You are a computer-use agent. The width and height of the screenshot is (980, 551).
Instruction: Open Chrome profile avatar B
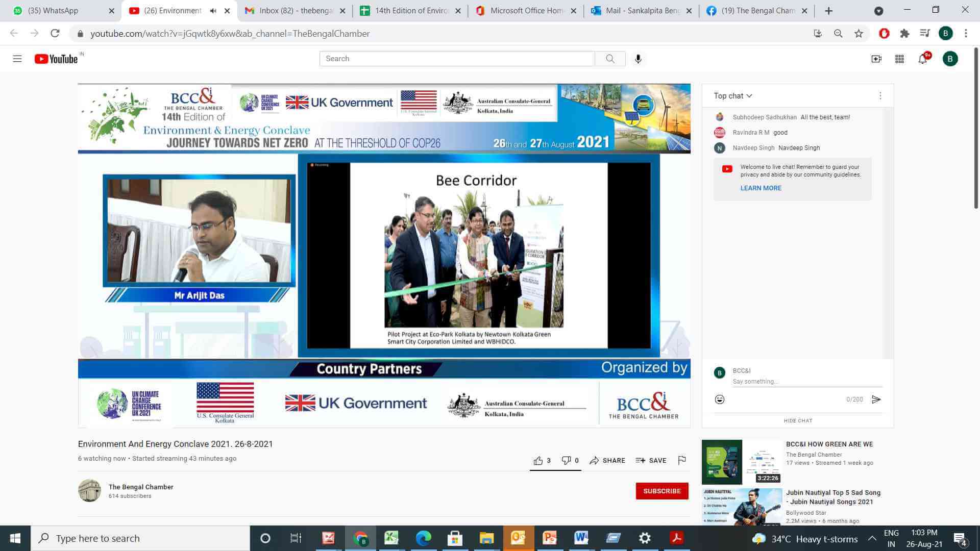pyautogui.click(x=945, y=34)
